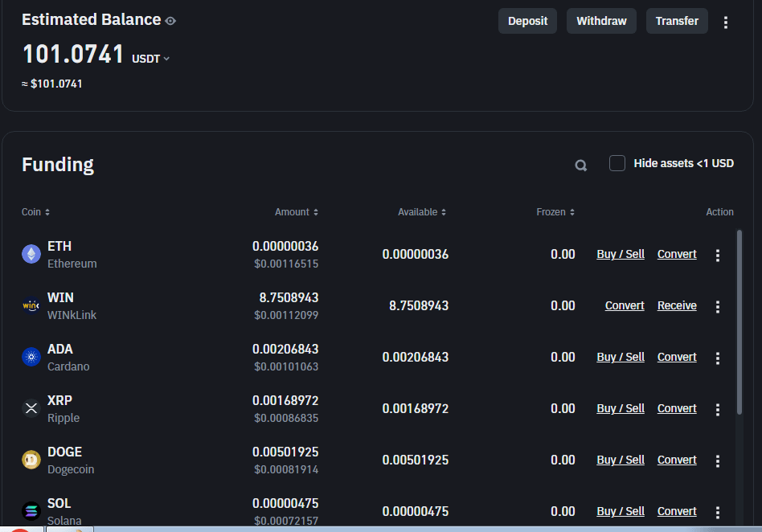Image resolution: width=762 pixels, height=532 pixels.
Task: Open more actions menu for ADA row
Action: (718, 358)
